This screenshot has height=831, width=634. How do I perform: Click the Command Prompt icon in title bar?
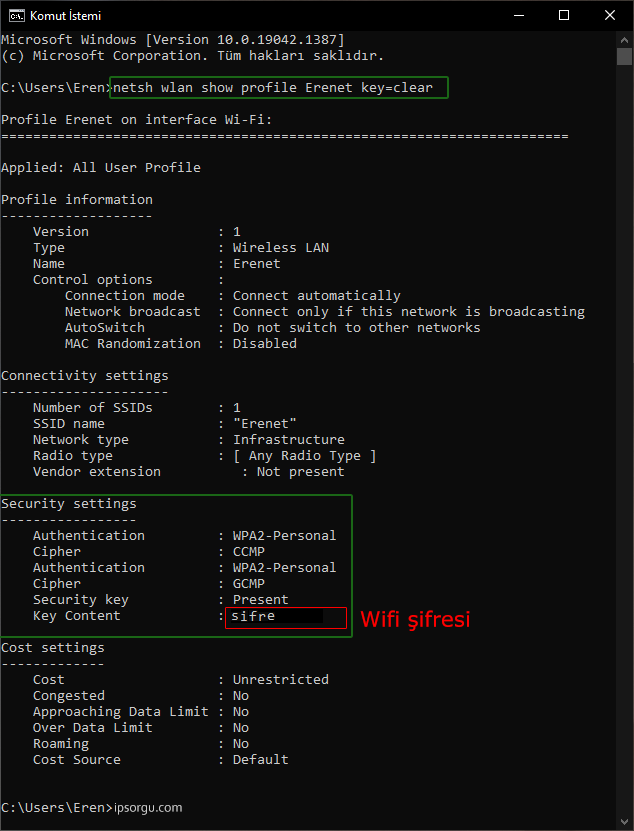16,15
